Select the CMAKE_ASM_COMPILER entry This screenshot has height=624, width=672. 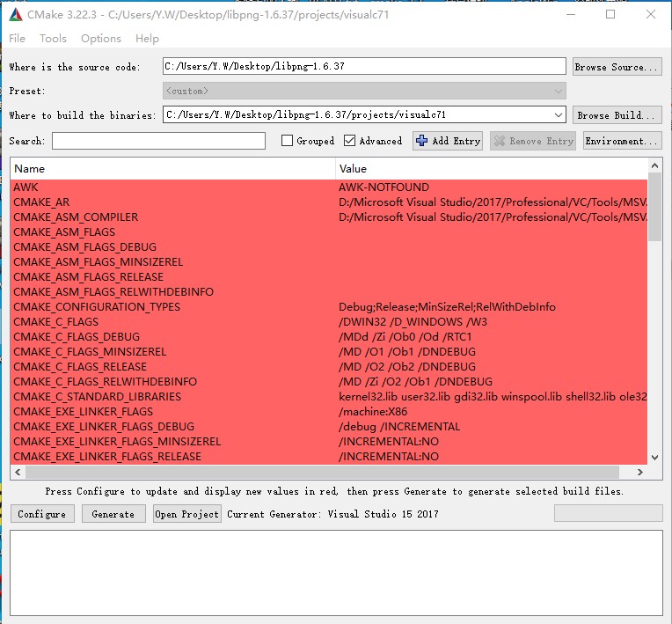(76, 217)
